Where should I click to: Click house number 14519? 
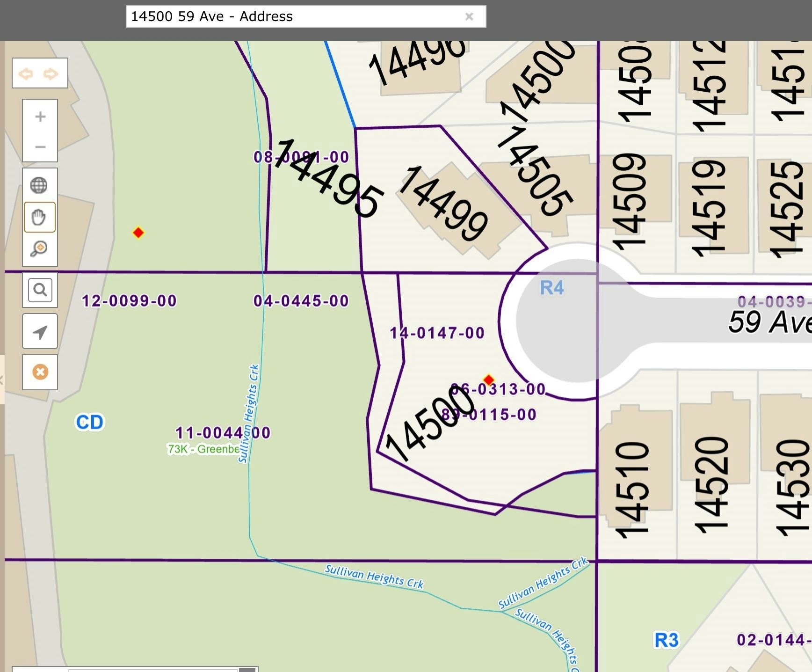click(709, 208)
